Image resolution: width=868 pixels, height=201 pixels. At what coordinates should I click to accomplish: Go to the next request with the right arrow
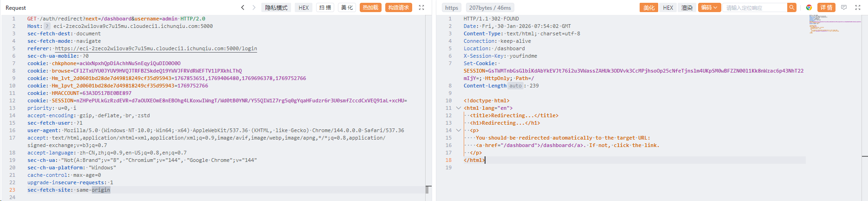pyautogui.click(x=254, y=7)
